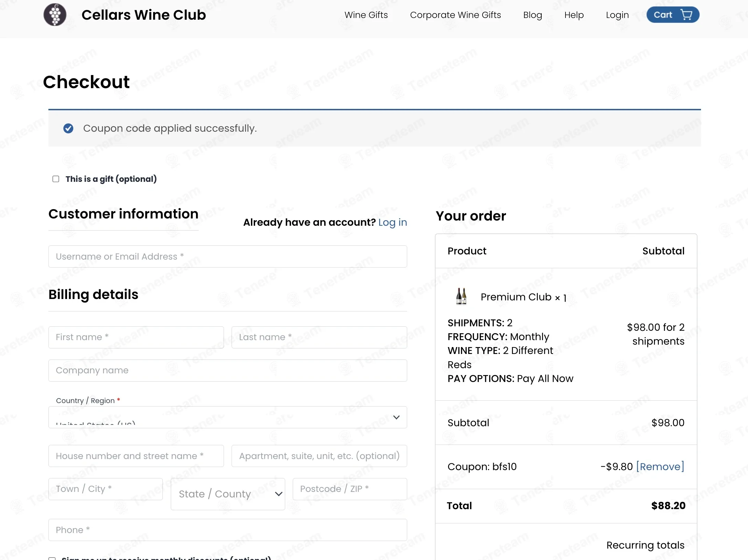Click the 'Premium Club × 1' product name

(523, 297)
